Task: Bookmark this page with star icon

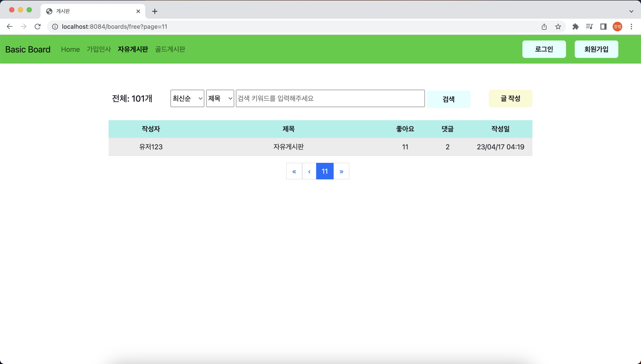Action: [558, 27]
